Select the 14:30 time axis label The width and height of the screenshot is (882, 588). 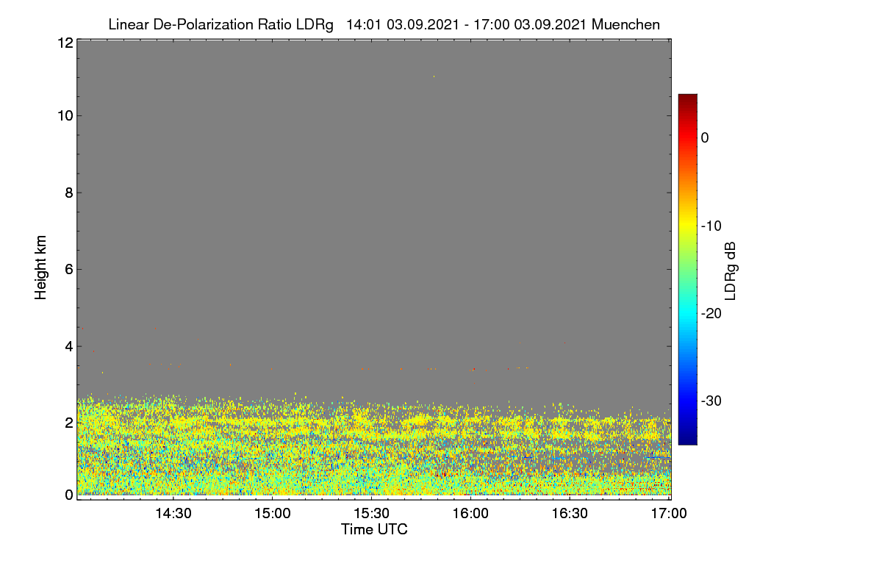tap(172, 514)
